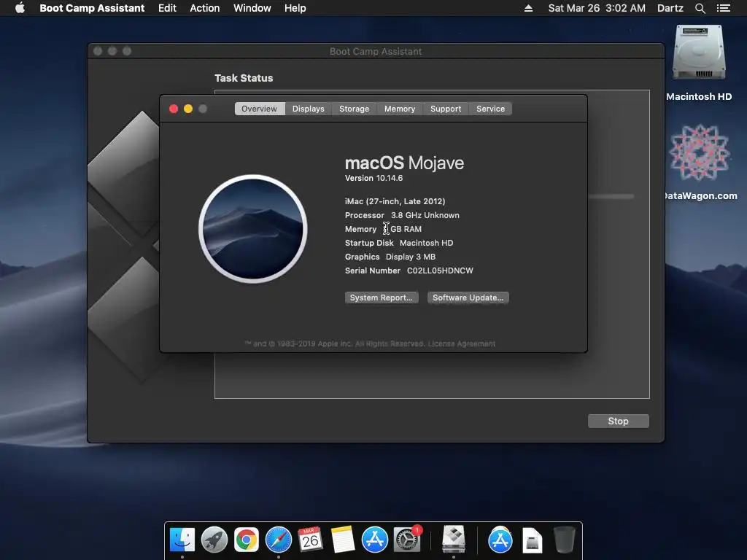Image resolution: width=747 pixels, height=560 pixels.
Task: Click the Display 3 MB graphics value
Action: (411, 257)
